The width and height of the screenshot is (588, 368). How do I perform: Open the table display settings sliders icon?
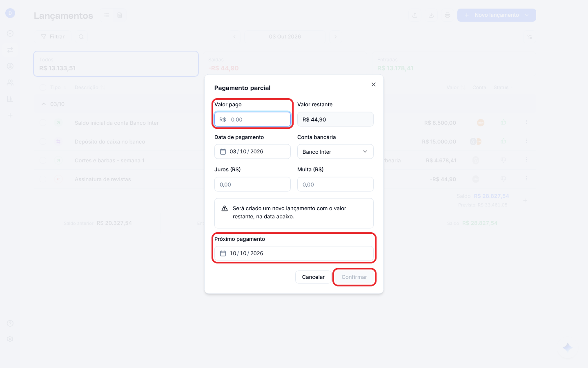[x=530, y=37]
